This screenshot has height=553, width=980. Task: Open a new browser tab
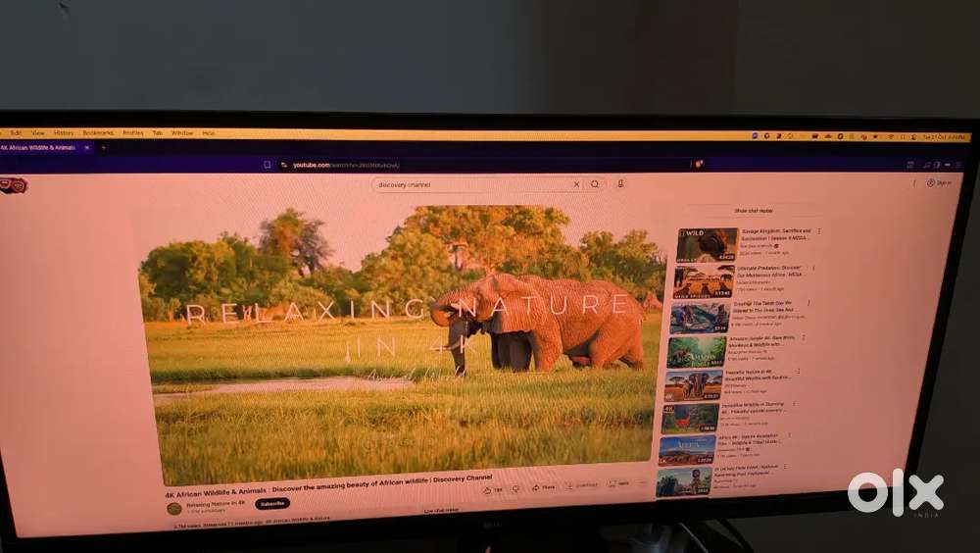[x=103, y=147]
